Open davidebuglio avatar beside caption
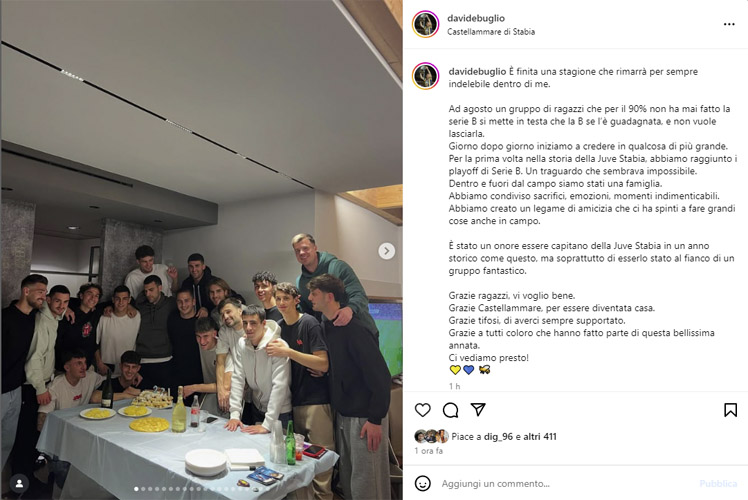Viewport: 748px width, 500px height. pos(426,76)
